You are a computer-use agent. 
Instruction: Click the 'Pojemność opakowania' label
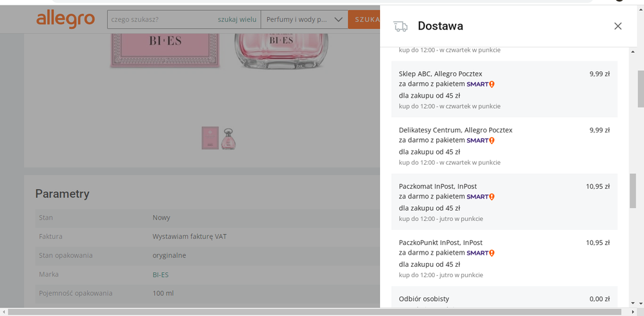pyautogui.click(x=75, y=293)
